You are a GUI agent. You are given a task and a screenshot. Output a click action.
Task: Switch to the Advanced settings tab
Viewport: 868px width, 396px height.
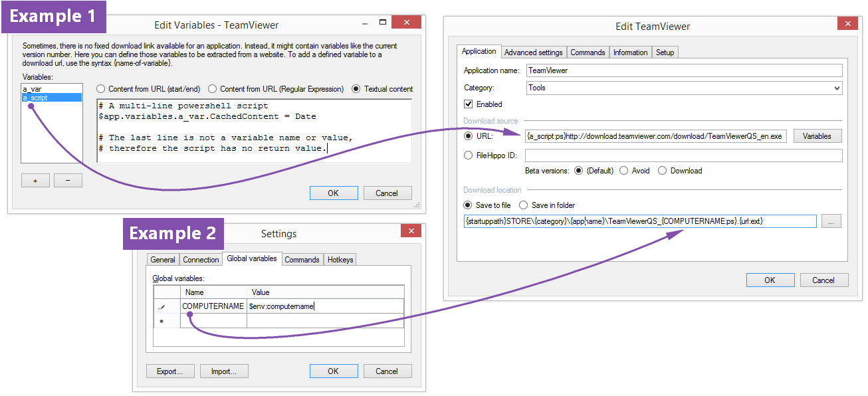533,52
